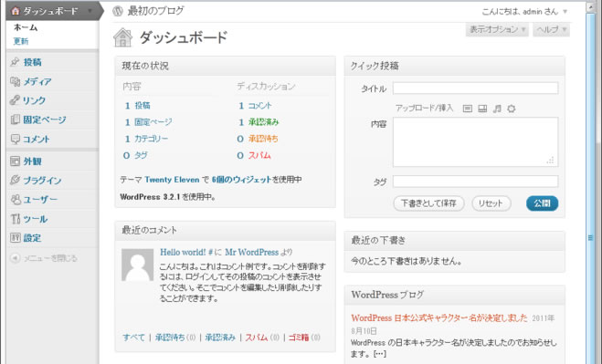Click the Posts (投稿) pushpin icon
This screenshot has height=364, width=602.
15,62
